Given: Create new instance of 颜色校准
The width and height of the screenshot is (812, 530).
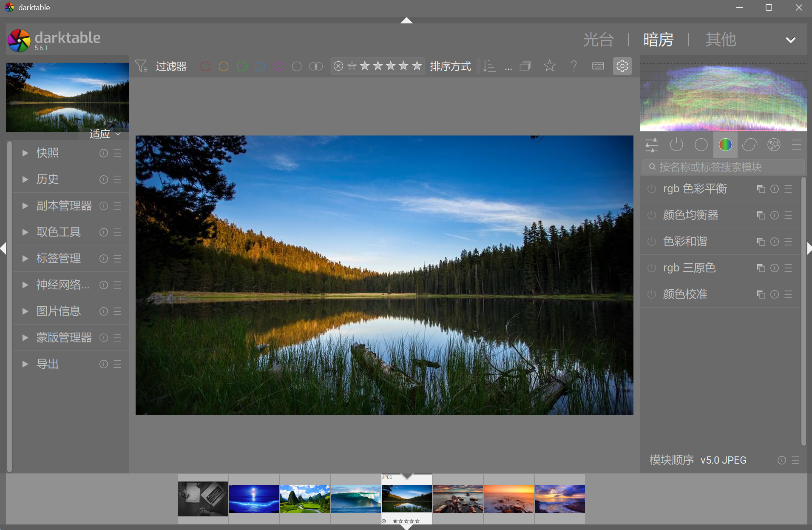Looking at the screenshot, I should pyautogui.click(x=761, y=294).
